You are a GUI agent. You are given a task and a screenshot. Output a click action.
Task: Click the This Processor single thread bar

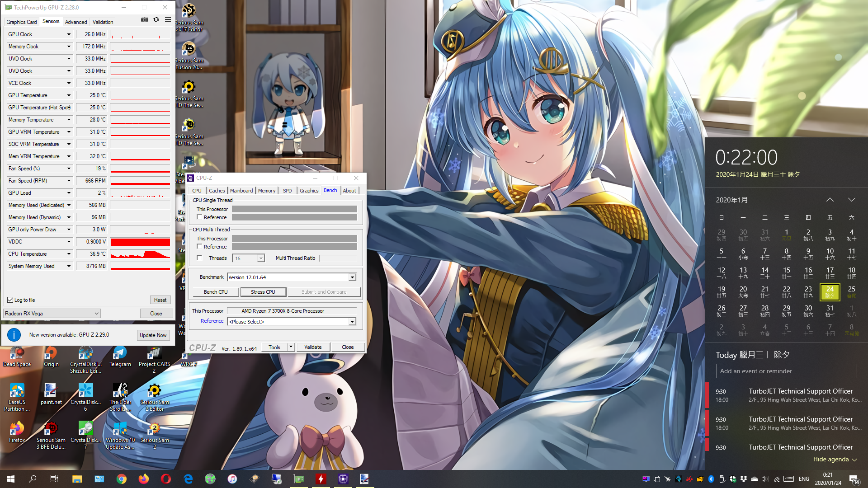[294, 209]
